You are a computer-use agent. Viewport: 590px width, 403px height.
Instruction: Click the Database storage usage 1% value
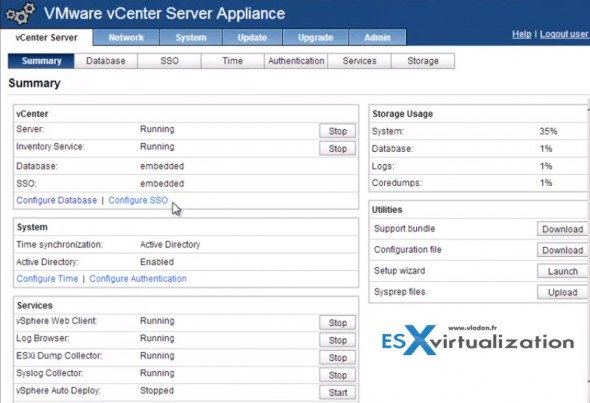tap(546, 149)
